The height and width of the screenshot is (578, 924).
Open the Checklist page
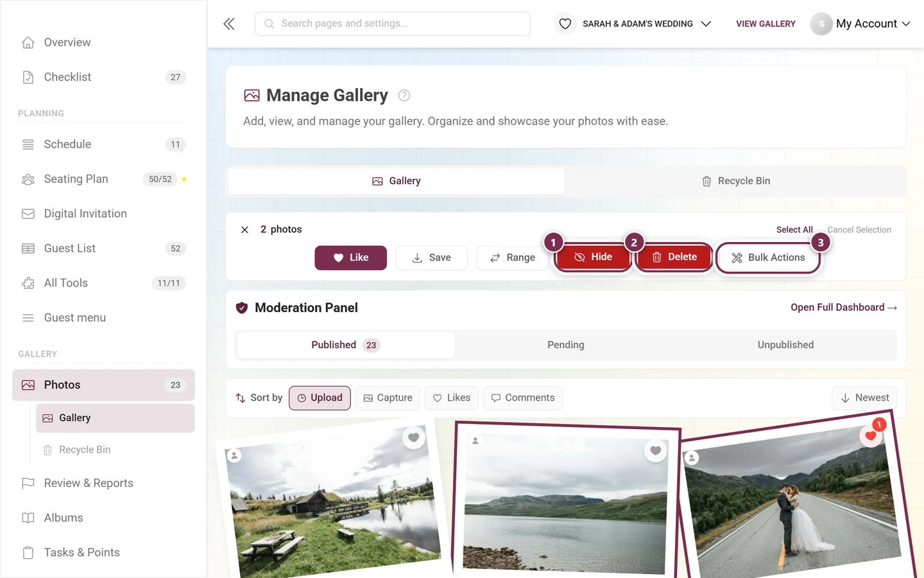[x=103, y=77]
